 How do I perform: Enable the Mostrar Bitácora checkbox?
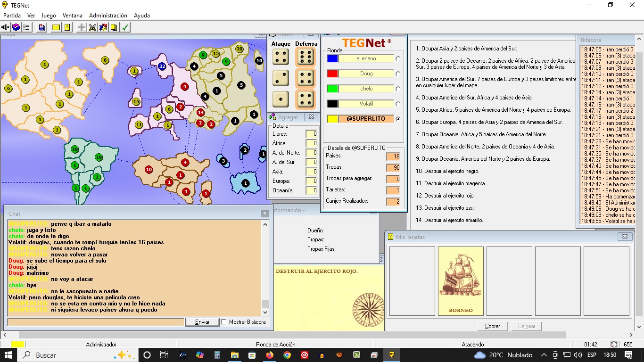point(224,322)
